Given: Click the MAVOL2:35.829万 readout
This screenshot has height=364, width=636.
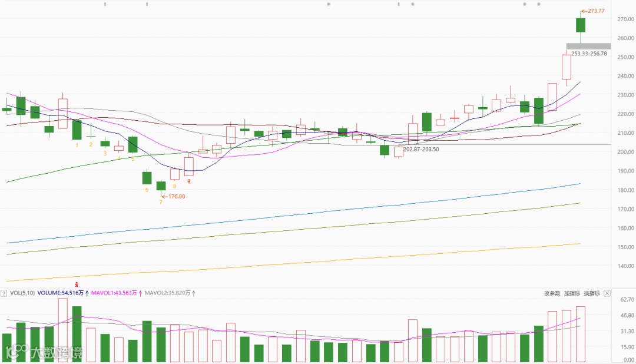Looking at the screenshot, I should (167, 293).
